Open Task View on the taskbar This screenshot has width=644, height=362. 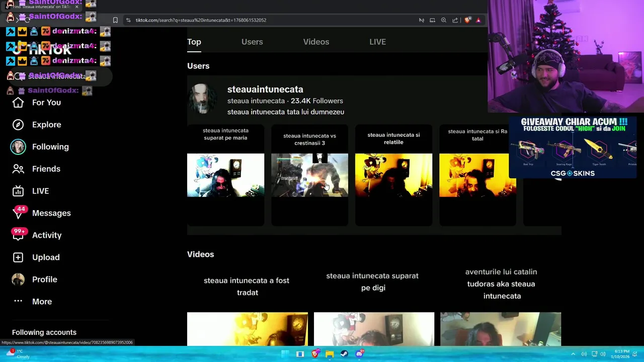coord(300,354)
